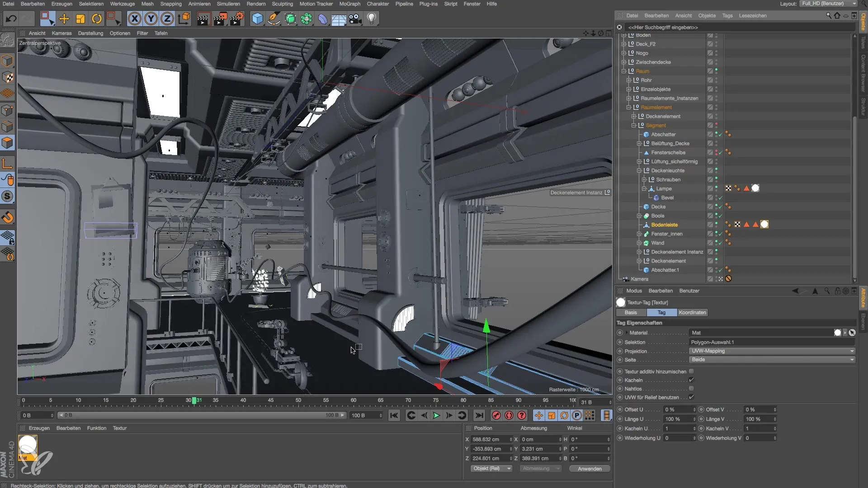The height and width of the screenshot is (488, 868).
Task: Open the Mesh menu
Action: (147, 4)
